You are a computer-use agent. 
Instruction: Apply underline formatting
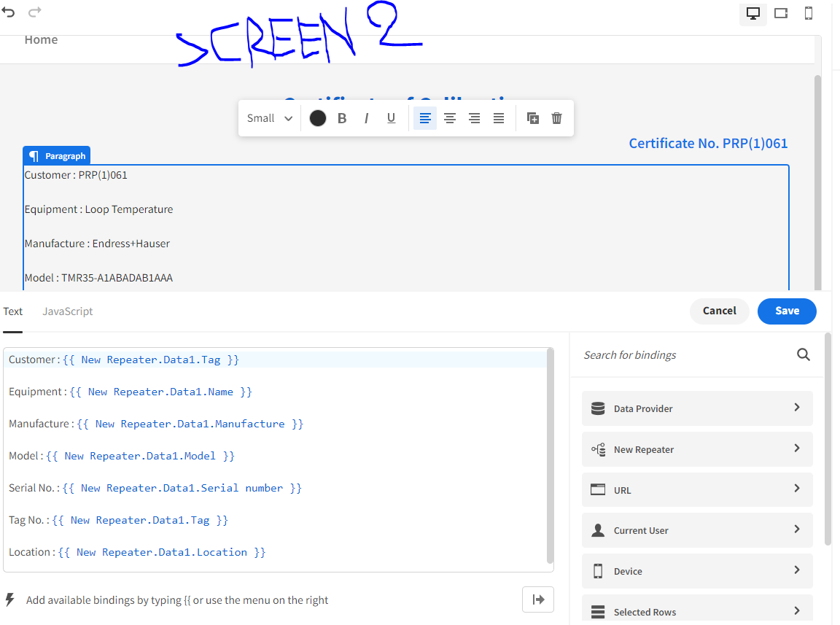coord(391,117)
